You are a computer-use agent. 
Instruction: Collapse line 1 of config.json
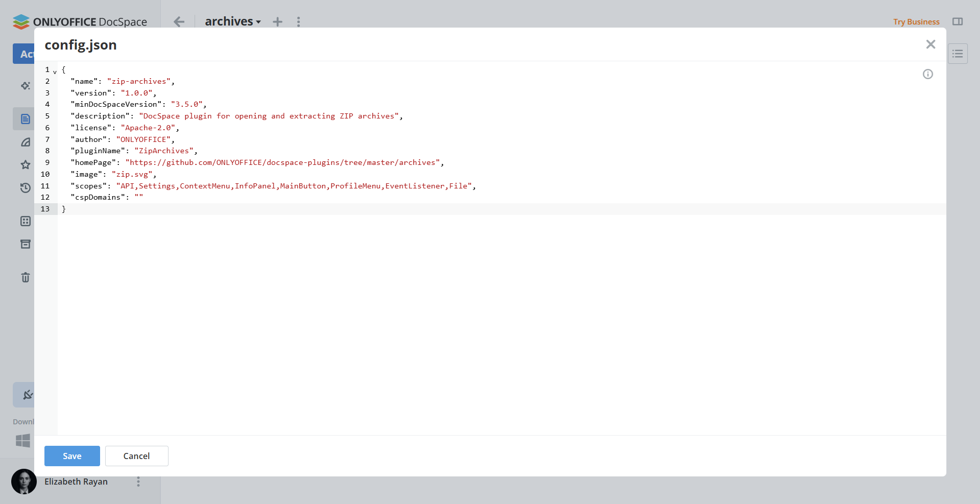click(x=55, y=71)
